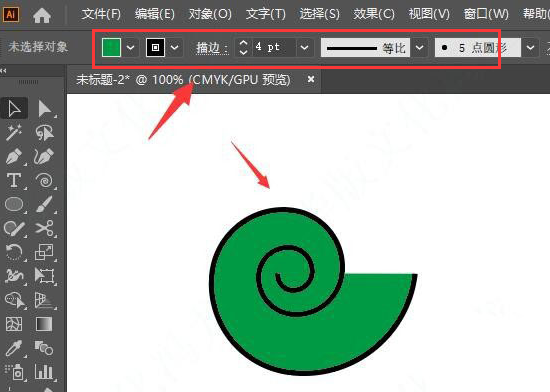This screenshot has height=392, width=550.
Task: Select the Spiral tool
Action: click(45, 180)
